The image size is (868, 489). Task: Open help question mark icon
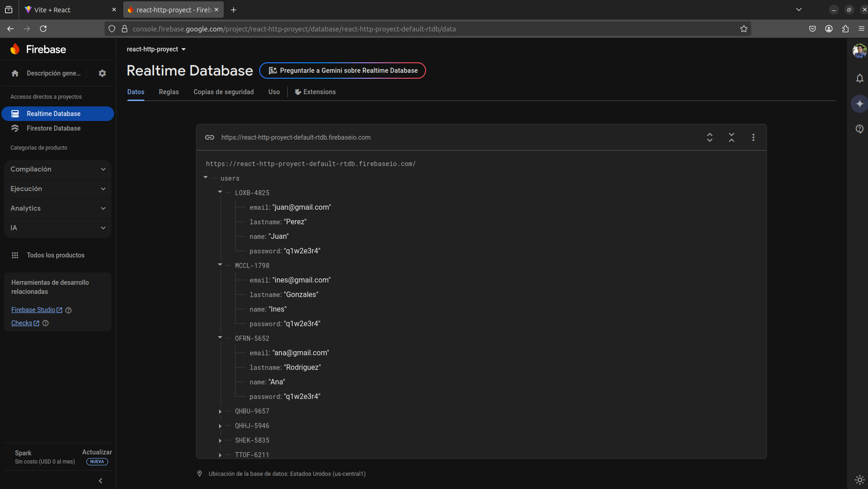coord(859,129)
